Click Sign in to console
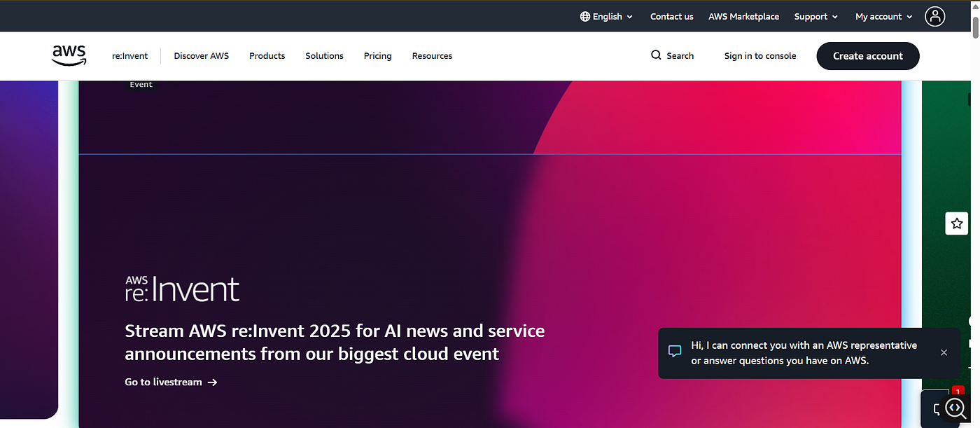The image size is (980, 428). [760, 55]
